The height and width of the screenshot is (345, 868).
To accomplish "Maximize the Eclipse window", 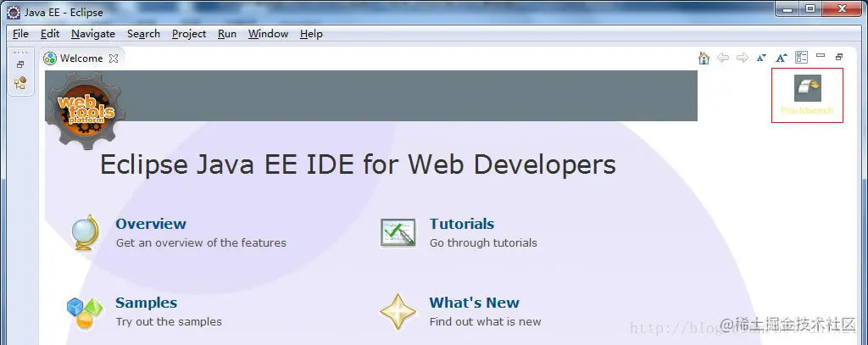I will pos(810,9).
